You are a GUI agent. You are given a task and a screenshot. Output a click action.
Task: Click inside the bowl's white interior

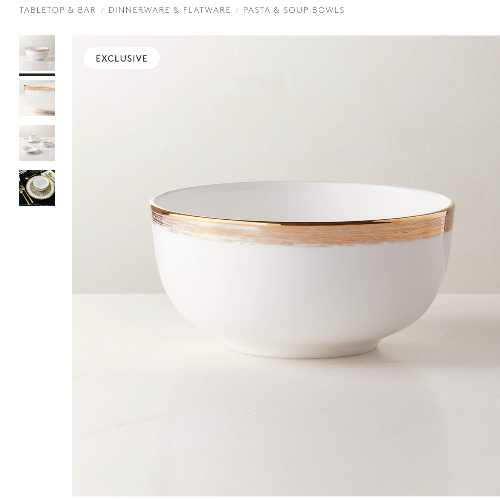(x=300, y=202)
